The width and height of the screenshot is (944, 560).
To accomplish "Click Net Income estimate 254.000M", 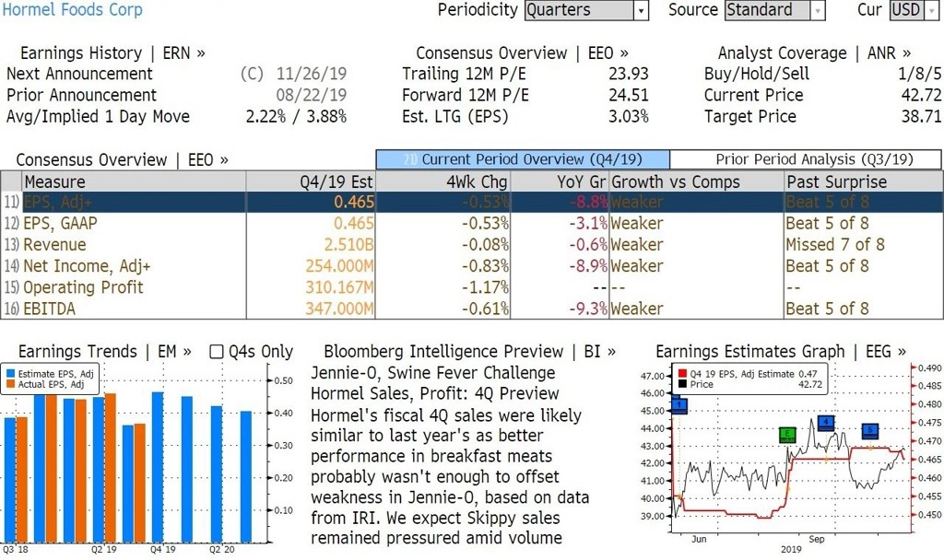I will (x=339, y=266).
